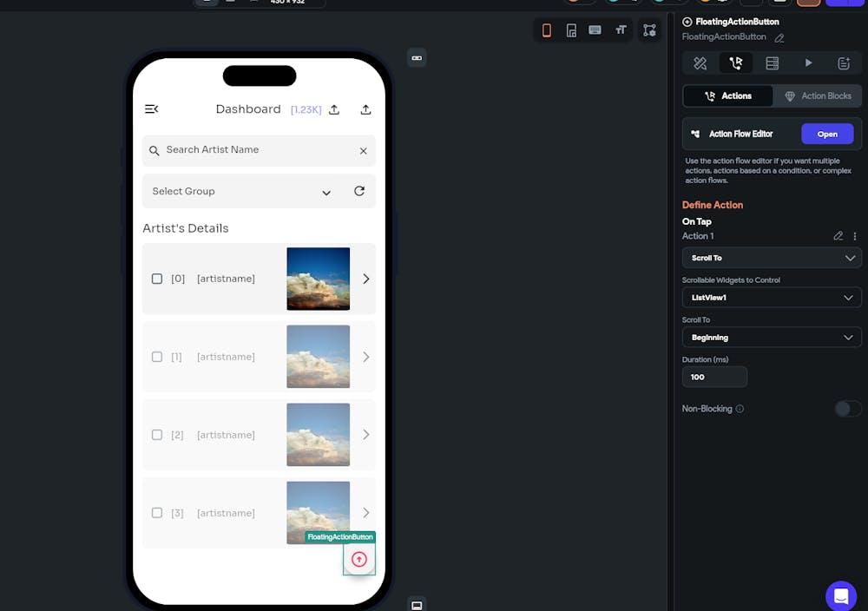
Task: Expand artist row [2] chevron
Action: tap(366, 435)
